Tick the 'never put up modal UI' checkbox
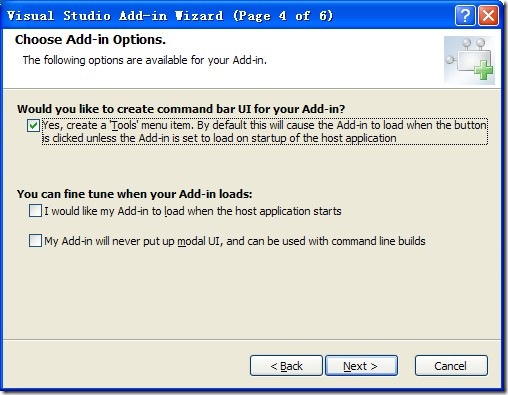Image resolution: width=508 pixels, height=395 pixels. point(35,240)
